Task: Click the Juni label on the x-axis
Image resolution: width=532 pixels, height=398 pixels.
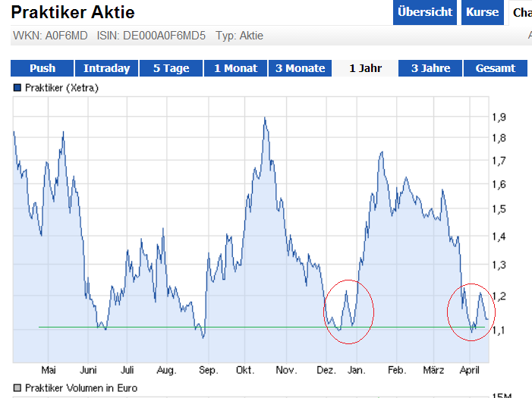Action: (88, 370)
